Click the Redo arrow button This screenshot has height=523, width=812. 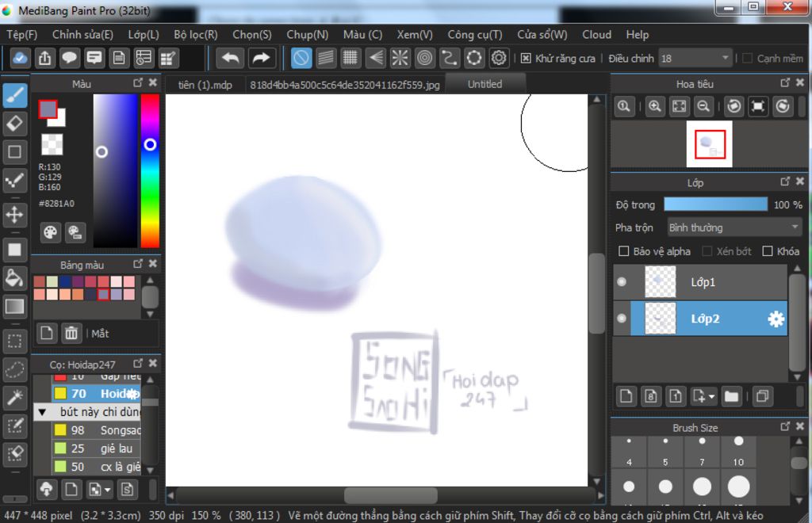pyautogui.click(x=261, y=58)
